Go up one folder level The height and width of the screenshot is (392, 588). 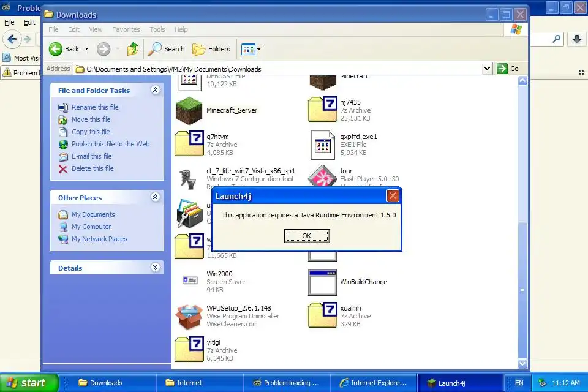coord(133,49)
